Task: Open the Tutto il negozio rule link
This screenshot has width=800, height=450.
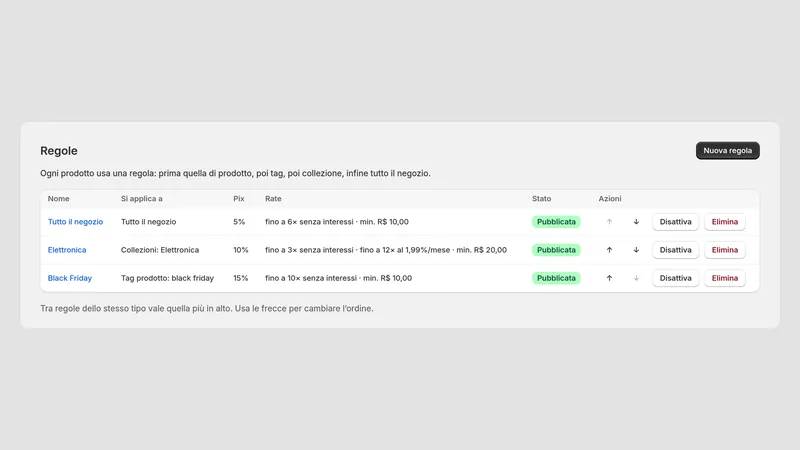Action: pos(76,222)
